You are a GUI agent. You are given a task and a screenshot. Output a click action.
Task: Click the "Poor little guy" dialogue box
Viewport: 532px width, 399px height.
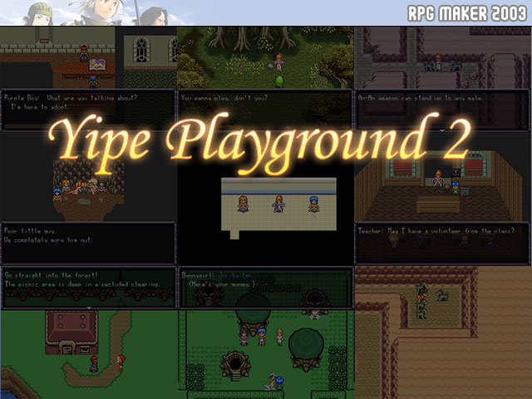tap(87, 241)
